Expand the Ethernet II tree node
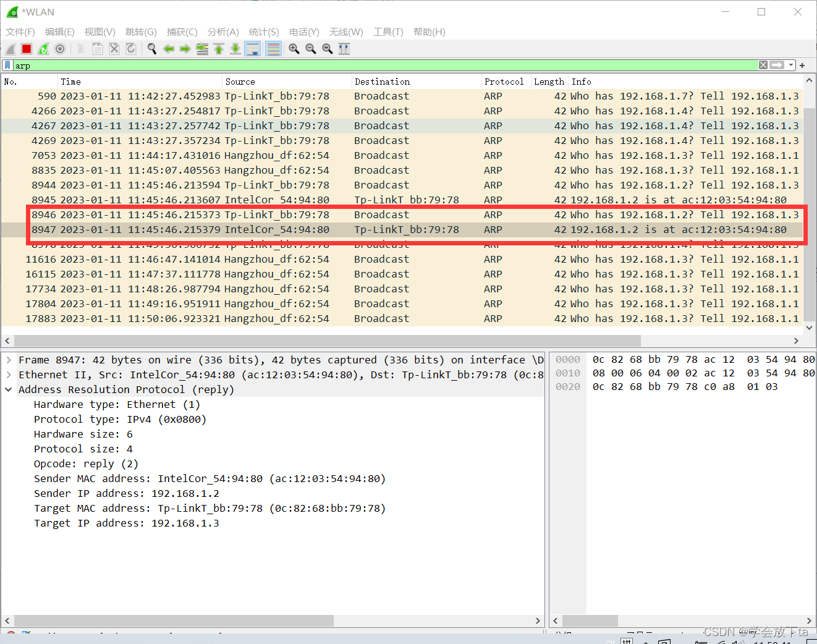The image size is (817, 644). point(9,375)
